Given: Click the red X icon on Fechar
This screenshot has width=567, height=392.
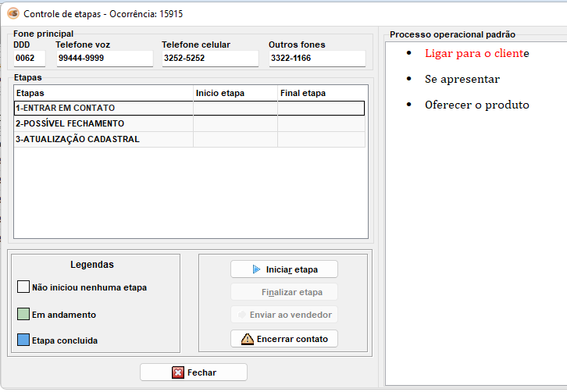Looking at the screenshot, I should 177,372.
